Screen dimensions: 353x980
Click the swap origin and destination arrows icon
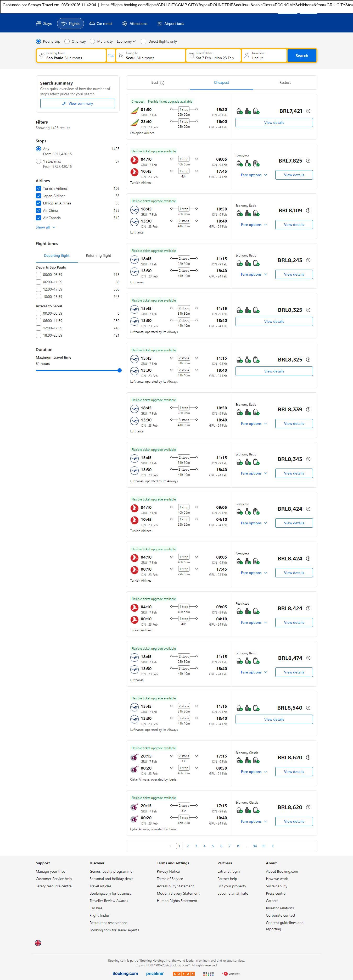tap(111, 55)
